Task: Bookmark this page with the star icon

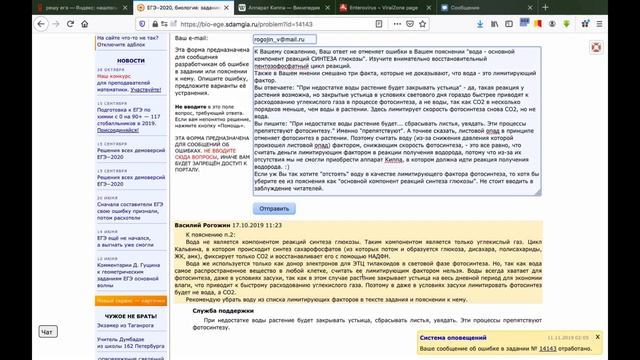Action: click(x=422, y=24)
